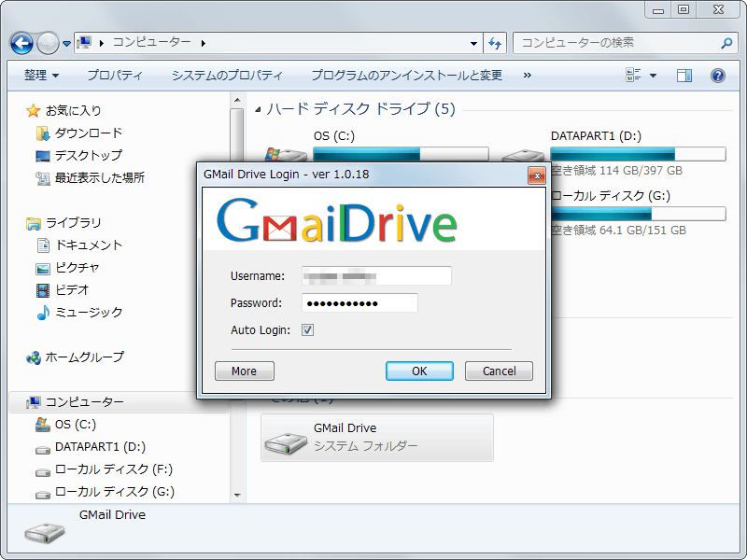The width and height of the screenshot is (747, 560).
Task: Click the OS (C:) drive label
Action: point(334,136)
